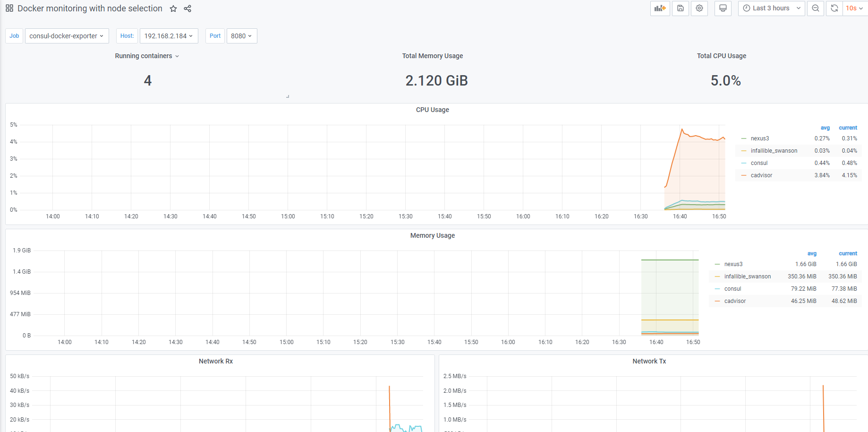Open the Network Tx panel title menu
Viewport: 868px width, 432px height.
(x=649, y=361)
